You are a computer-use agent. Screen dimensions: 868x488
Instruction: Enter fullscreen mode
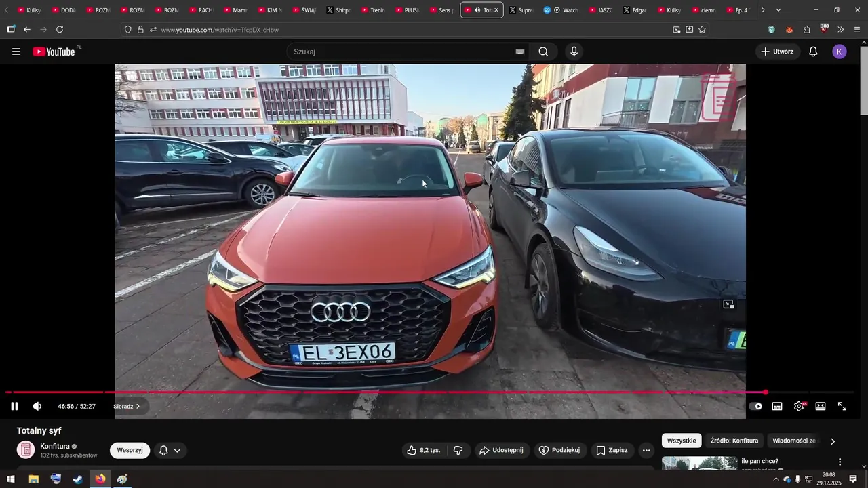842,406
